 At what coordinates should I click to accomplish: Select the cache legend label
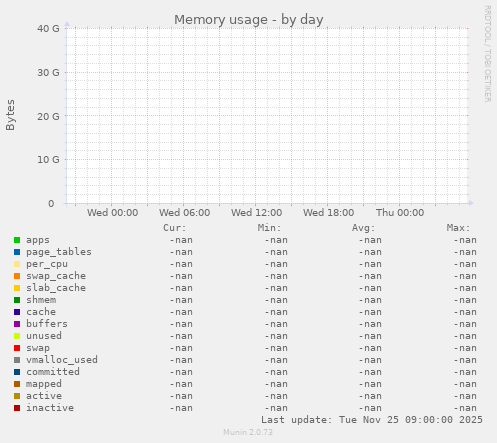coord(41,312)
